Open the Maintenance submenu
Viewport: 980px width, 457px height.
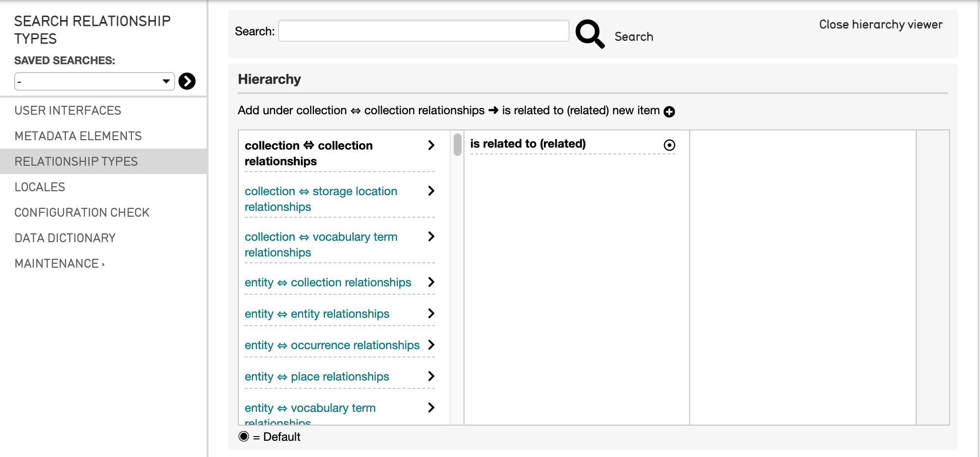[x=59, y=263]
